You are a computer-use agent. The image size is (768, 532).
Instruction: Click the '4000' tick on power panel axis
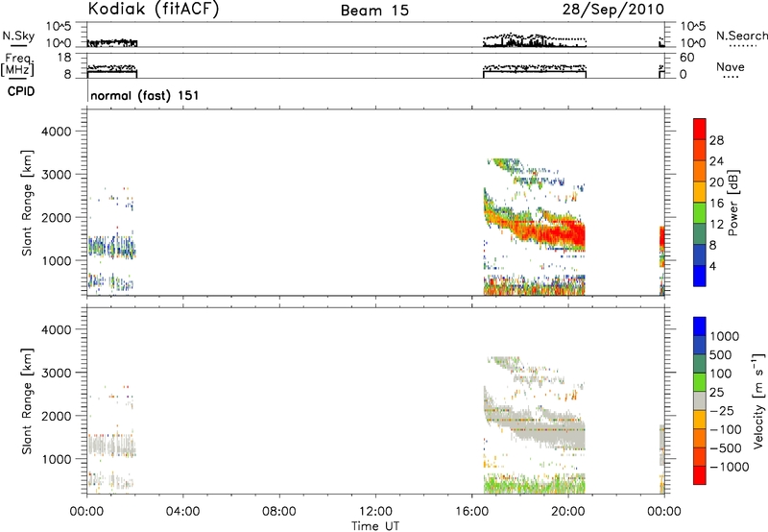click(56, 132)
